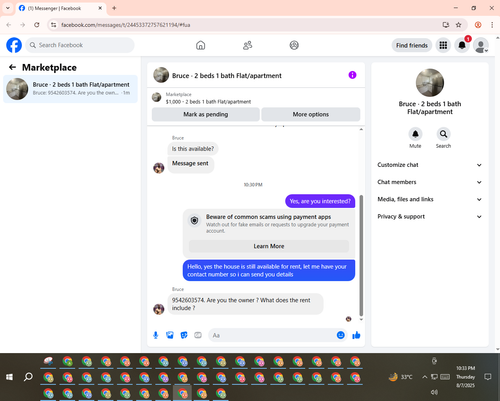Image resolution: width=500 pixels, height=401 pixels.
Task: Go to the Home feed icon
Action: 200,45
